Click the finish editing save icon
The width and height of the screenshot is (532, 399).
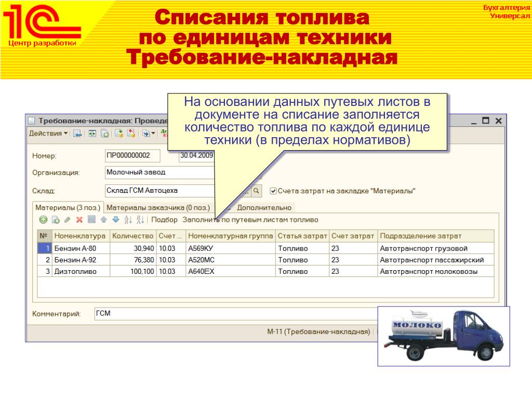pyautogui.click(x=91, y=220)
